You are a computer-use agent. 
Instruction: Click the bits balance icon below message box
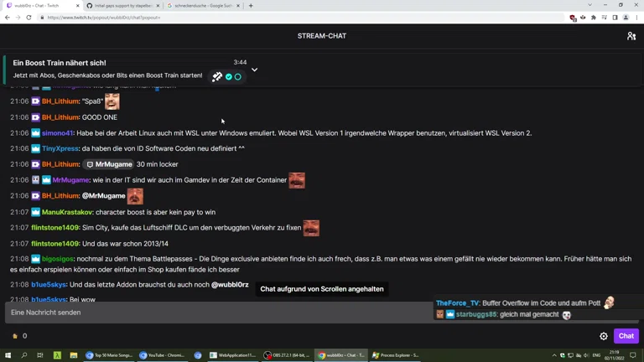tap(15, 336)
